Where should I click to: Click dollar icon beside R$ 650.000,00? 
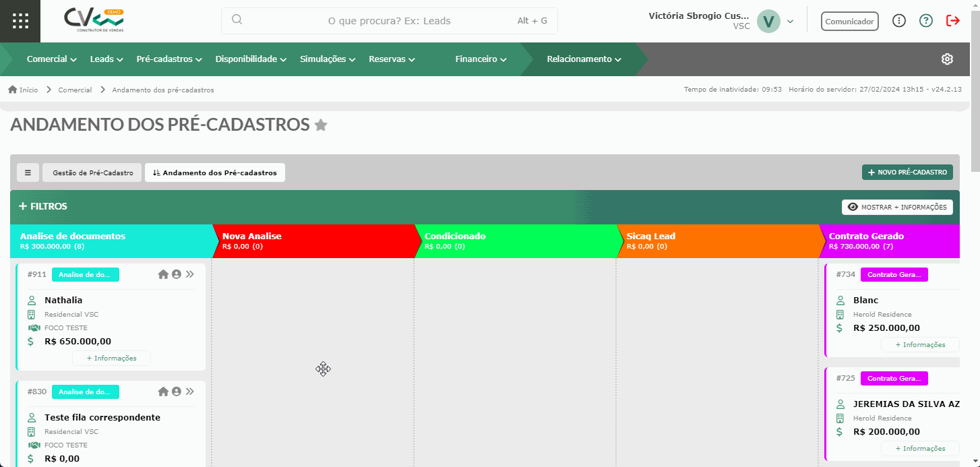(31, 342)
